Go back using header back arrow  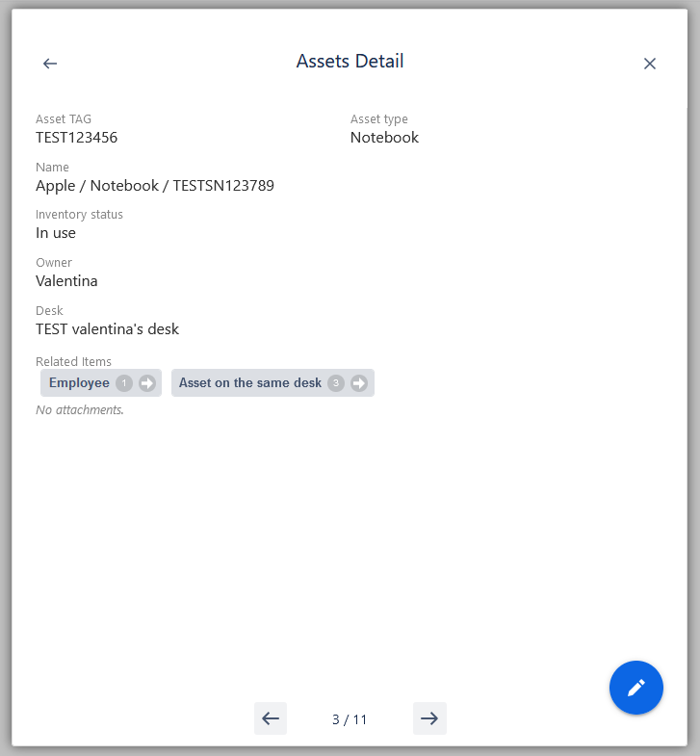[x=50, y=64]
